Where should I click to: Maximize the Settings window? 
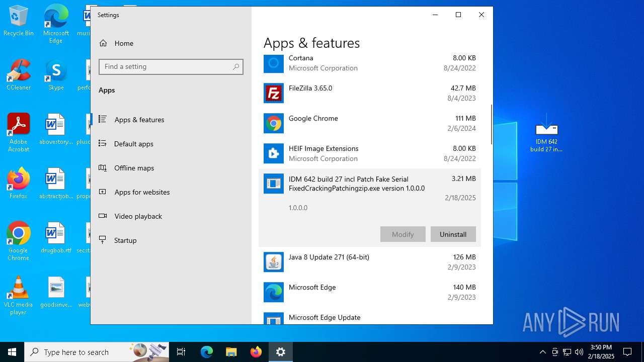(x=458, y=15)
